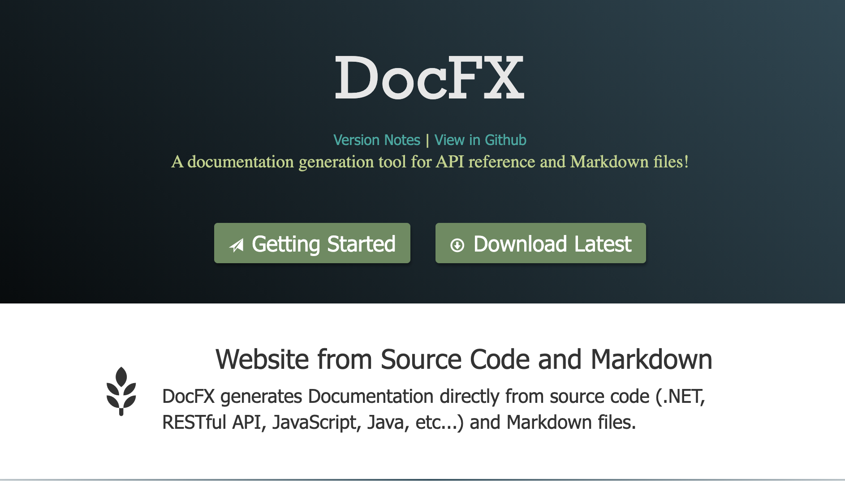845x504 pixels.
Task: Click the 'Website from Source Code and Markdown' heading
Action: pos(464,359)
